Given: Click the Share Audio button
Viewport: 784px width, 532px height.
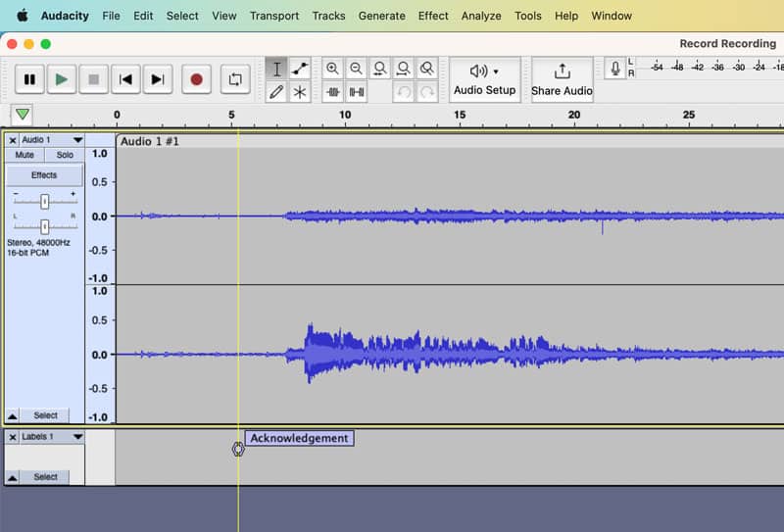Looking at the screenshot, I should pyautogui.click(x=562, y=79).
